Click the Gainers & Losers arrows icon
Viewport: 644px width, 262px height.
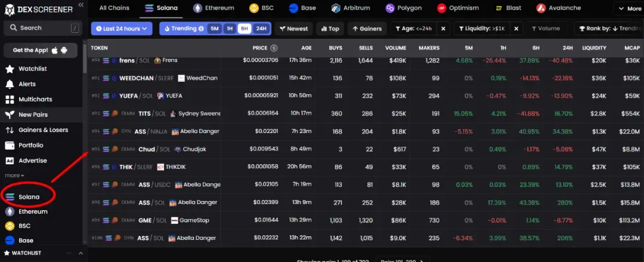(10, 130)
